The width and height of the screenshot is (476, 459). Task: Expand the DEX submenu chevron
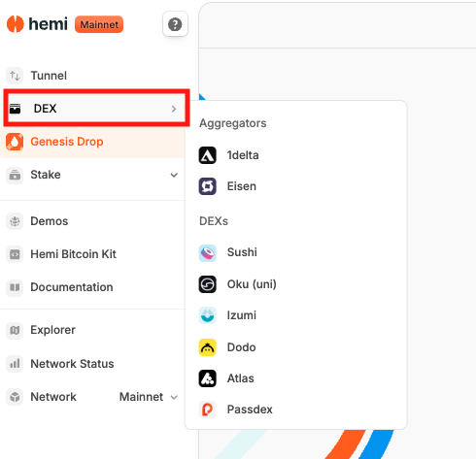coord(174,109)
